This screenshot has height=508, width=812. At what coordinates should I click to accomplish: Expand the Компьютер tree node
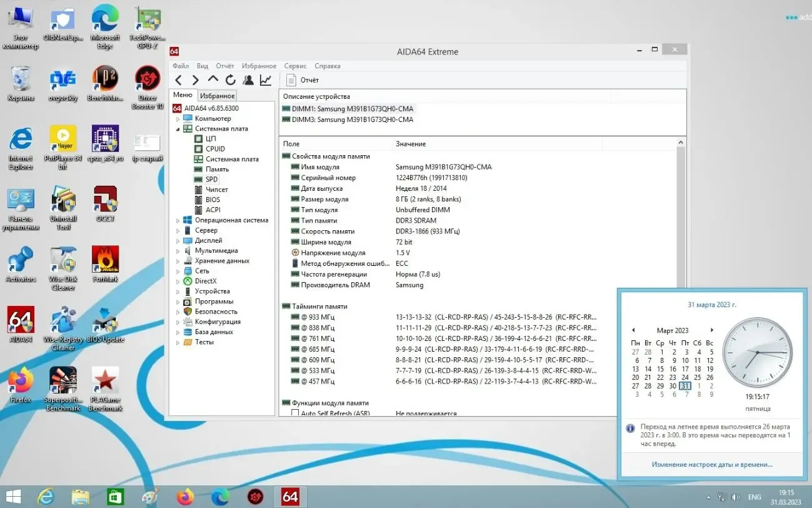pos(177,118)
